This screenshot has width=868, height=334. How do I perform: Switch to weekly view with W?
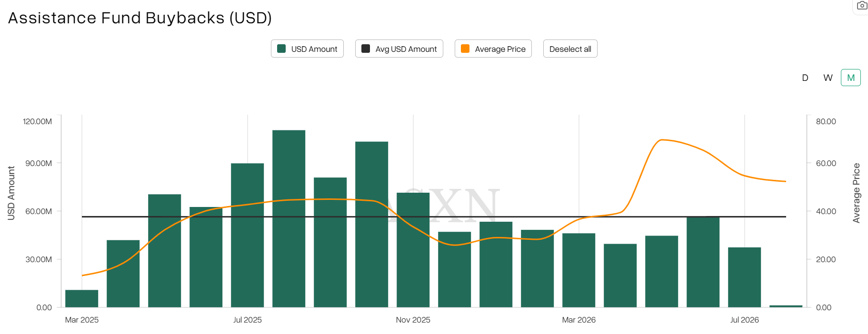[x=828, y=78]
